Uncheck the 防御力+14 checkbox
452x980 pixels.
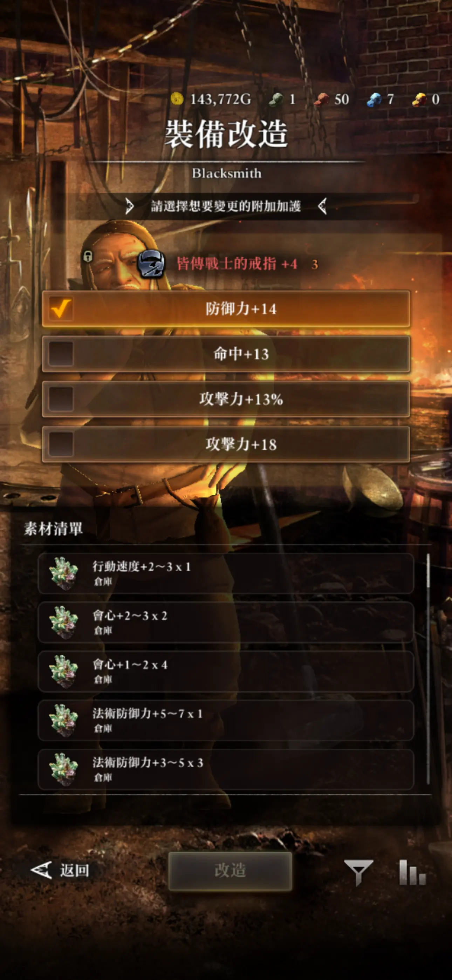tap(61, 308)
